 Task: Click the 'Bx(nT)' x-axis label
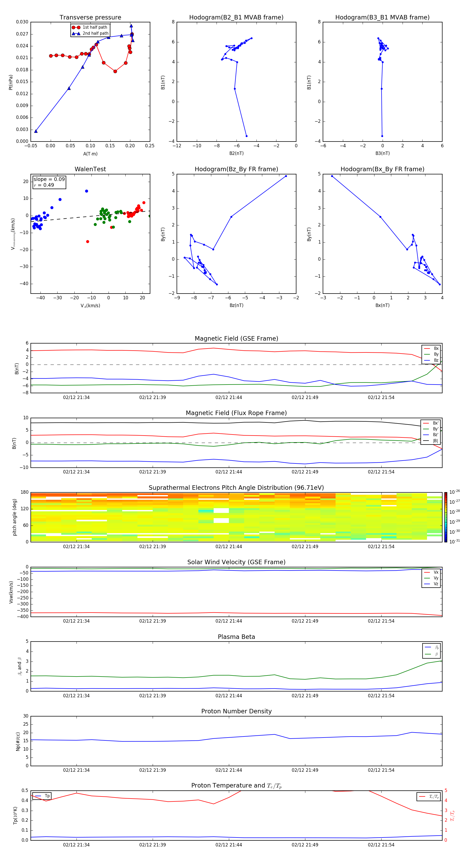click(382, 306)
